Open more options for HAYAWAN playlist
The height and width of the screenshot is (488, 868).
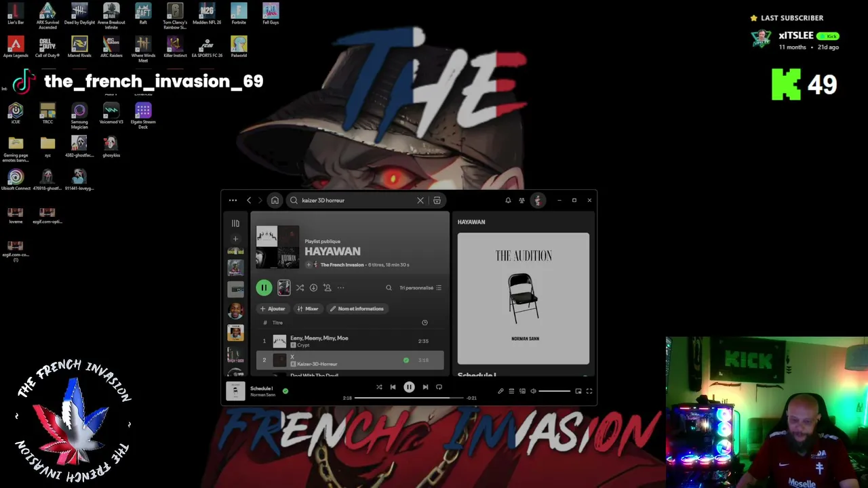tap(341, 288)
